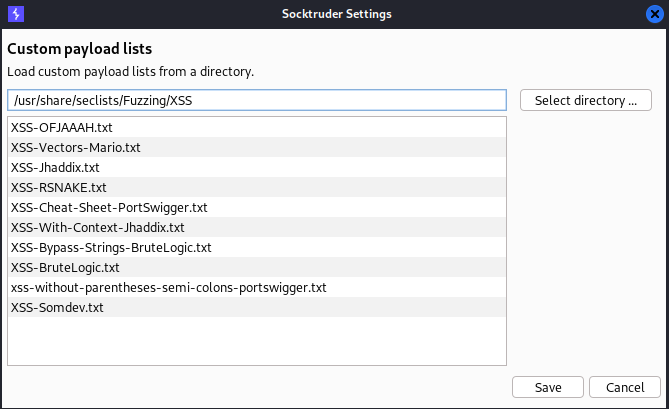The image size is (669, 409).
Task: Click the Socktruder app icon in title bar
Action: [15, 14]
